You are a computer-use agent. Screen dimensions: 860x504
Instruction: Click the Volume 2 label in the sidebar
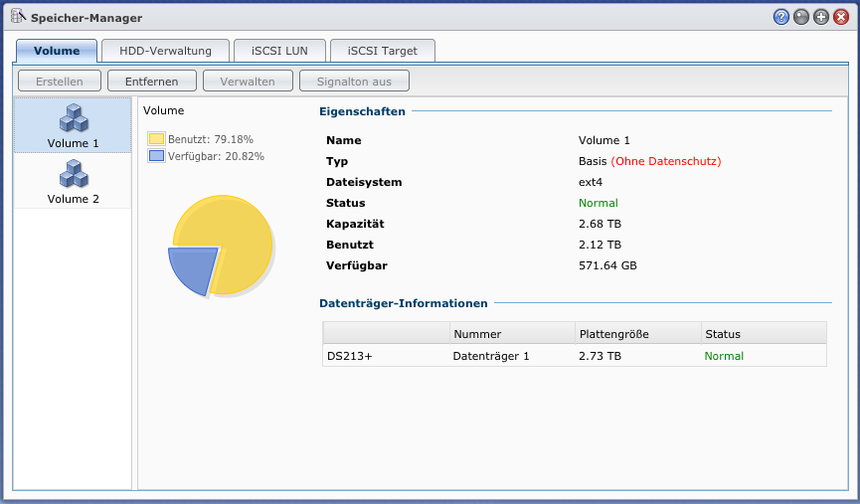pos(73,199)
